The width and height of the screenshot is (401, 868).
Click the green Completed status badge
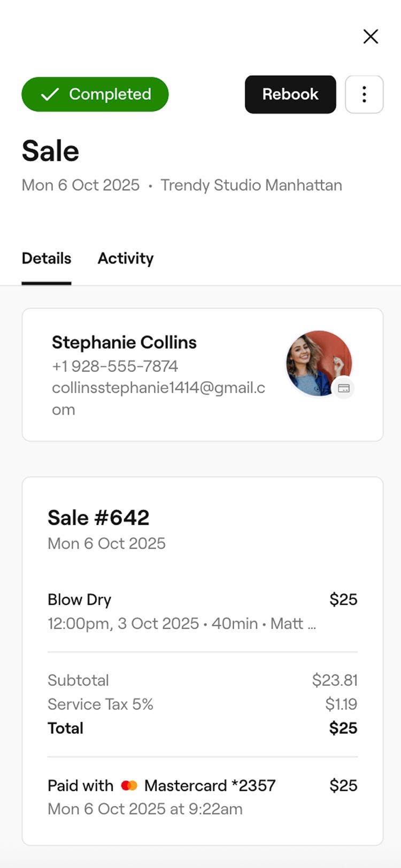(95, 95)
